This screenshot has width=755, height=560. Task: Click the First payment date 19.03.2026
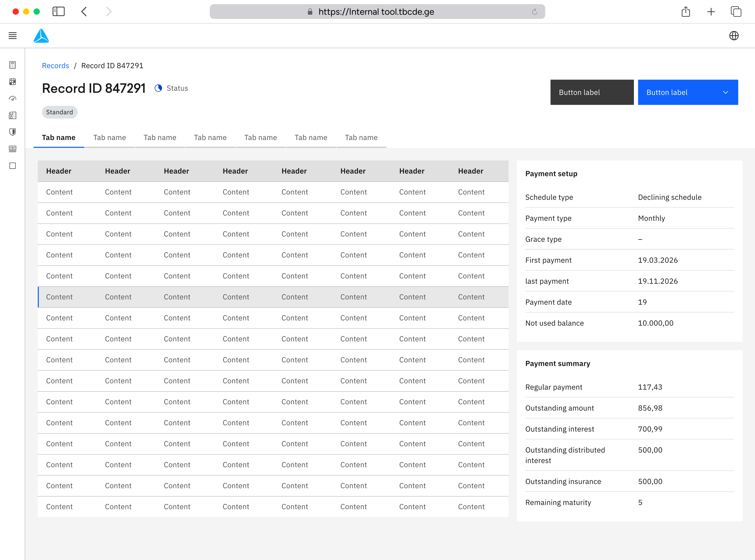[658, 260]
